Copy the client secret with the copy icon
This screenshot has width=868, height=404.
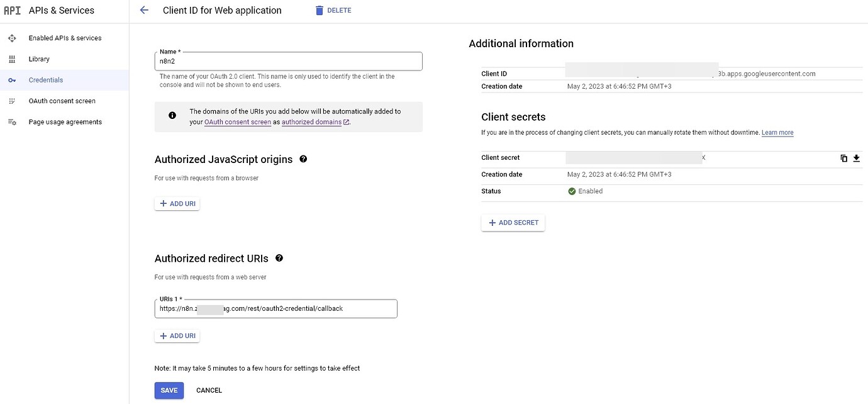pyautogui.click(x=843, y=158)
